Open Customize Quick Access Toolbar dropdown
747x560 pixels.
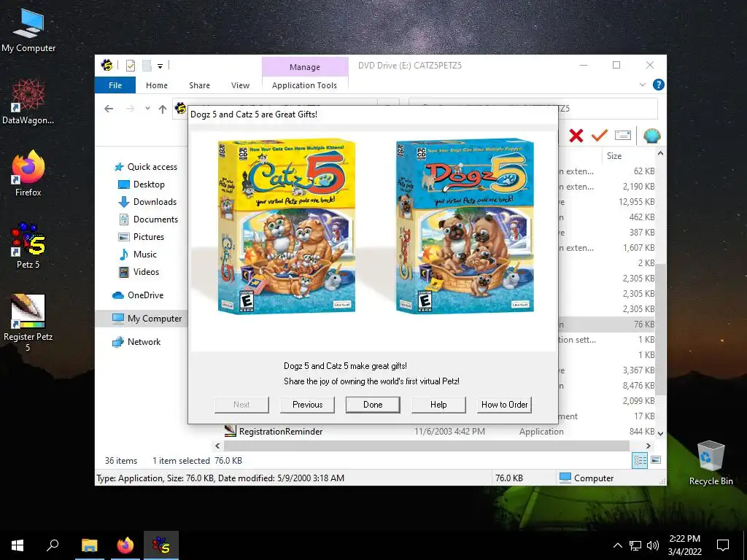click(x=160, y=66)
